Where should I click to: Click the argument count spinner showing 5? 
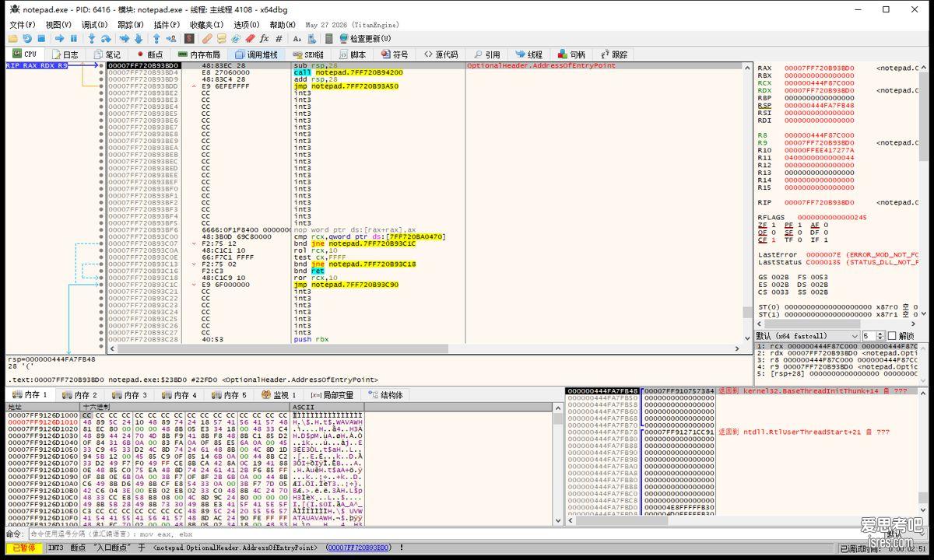873,336
